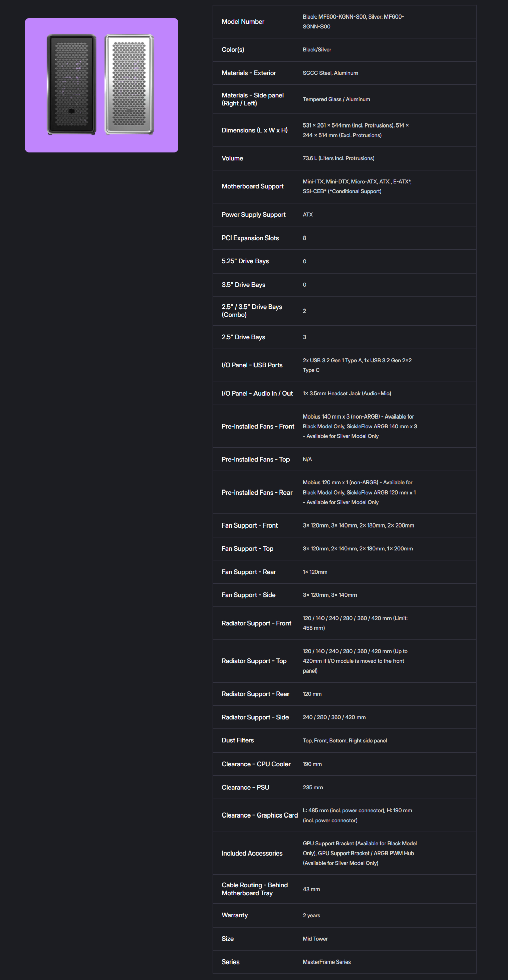Click the Pre-installed Fans - Front label
Screen dimensions: 508x980
(258, 427)
